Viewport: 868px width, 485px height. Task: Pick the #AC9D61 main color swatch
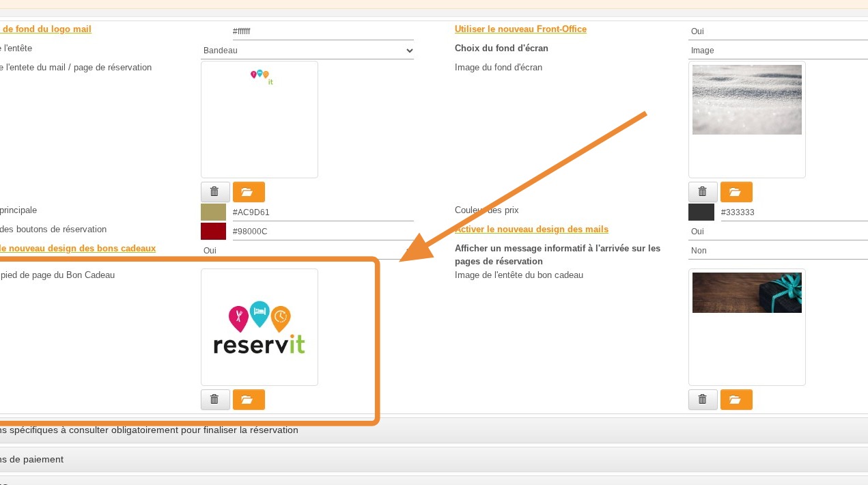click(213, 212)
